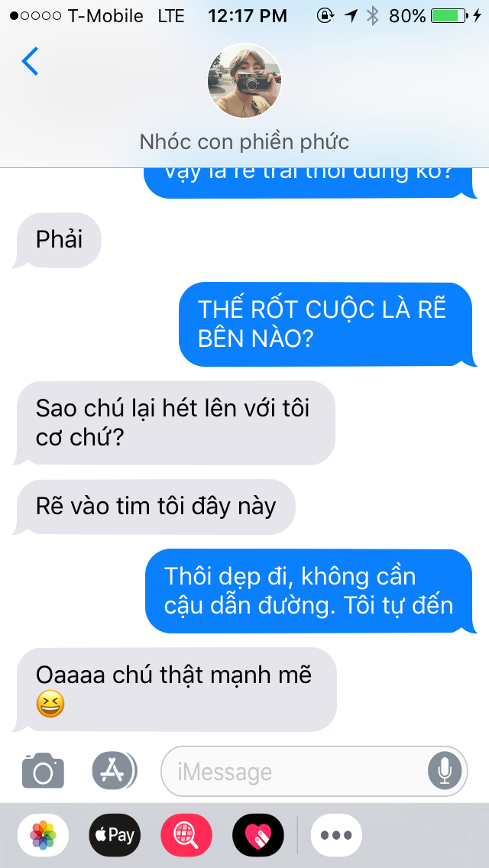Screen dimensions: 489x868
Task: Tap the blue back chevron
Action: pos(30,61)
